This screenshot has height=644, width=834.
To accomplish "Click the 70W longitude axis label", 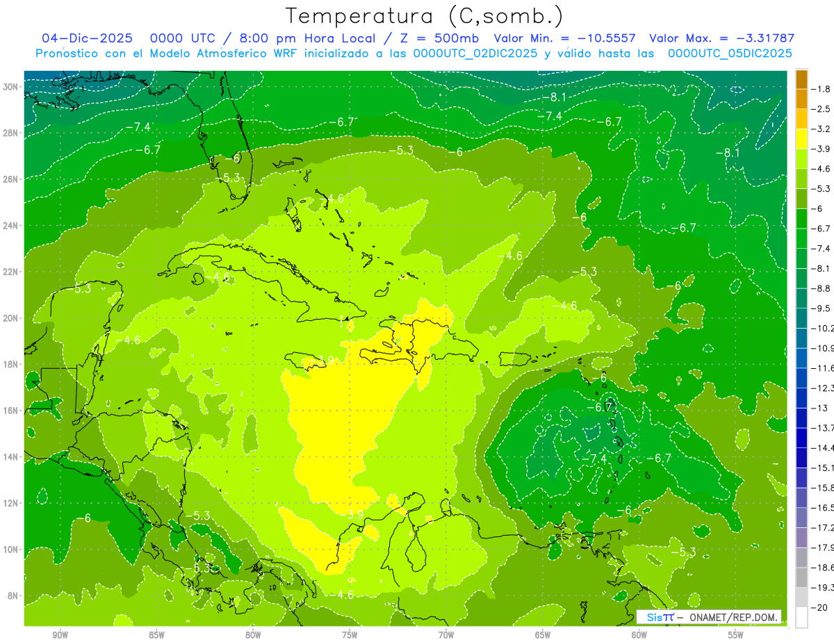I will pos(446,635).
